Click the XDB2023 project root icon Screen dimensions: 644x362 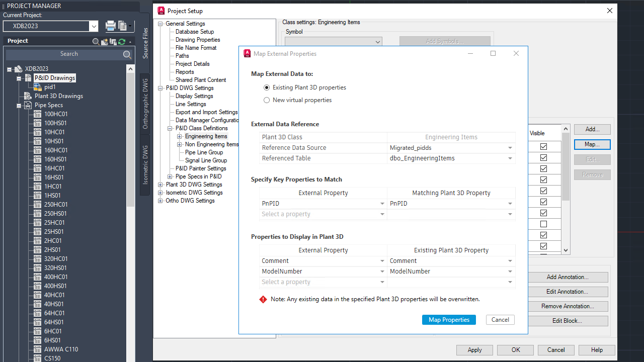pos(18,69)
